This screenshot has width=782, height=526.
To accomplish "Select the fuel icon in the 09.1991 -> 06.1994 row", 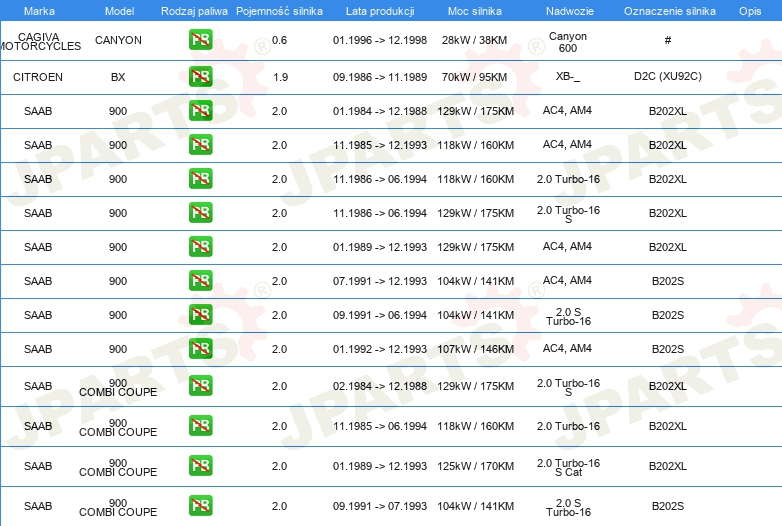I will pyautogui.click(x=200, y=315).
